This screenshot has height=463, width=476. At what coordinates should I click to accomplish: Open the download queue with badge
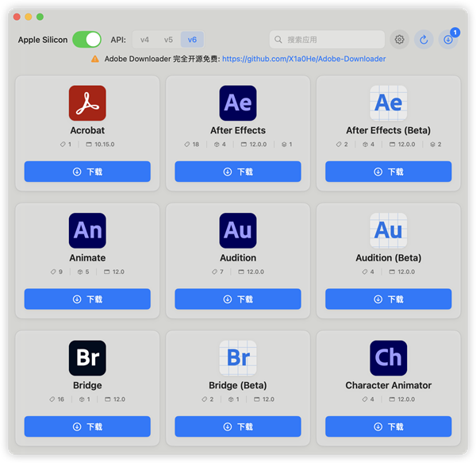(x=447, y=40)
